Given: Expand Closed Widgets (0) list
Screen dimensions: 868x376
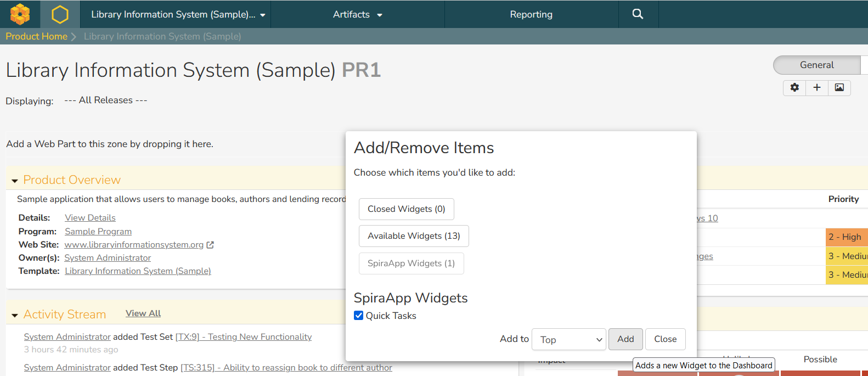Looking at the screenshot, I should tap(407, 209).
